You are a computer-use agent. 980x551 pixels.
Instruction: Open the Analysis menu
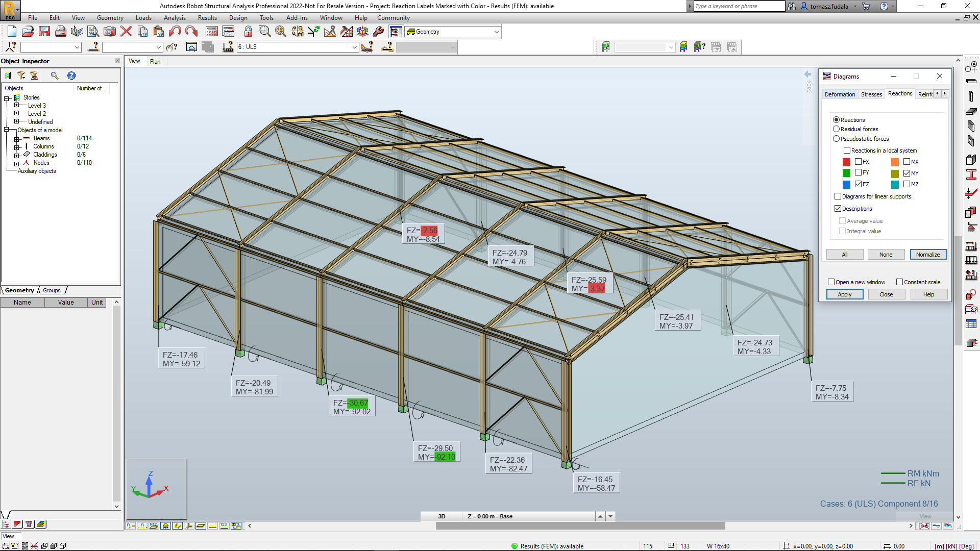(175, 18)
